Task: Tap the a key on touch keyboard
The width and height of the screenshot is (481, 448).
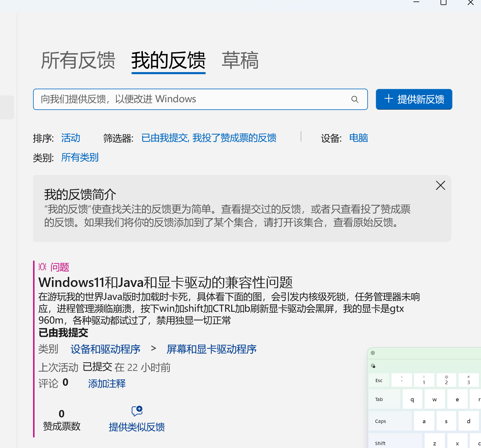Action: [x=424, y=421]
